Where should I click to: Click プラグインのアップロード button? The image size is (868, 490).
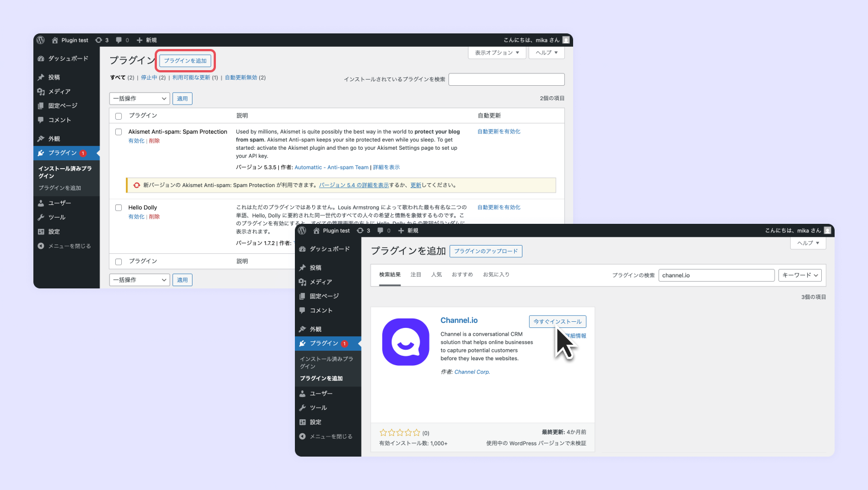coord(486,251)
